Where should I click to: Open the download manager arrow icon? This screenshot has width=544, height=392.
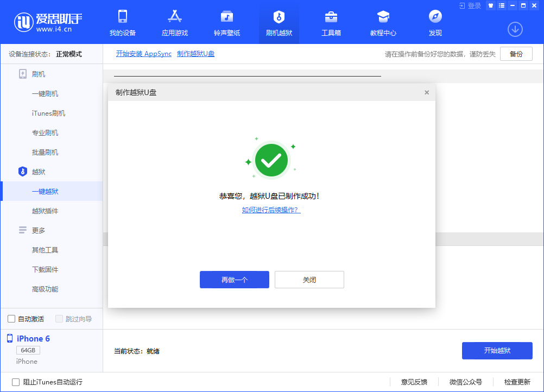[515, 29]
